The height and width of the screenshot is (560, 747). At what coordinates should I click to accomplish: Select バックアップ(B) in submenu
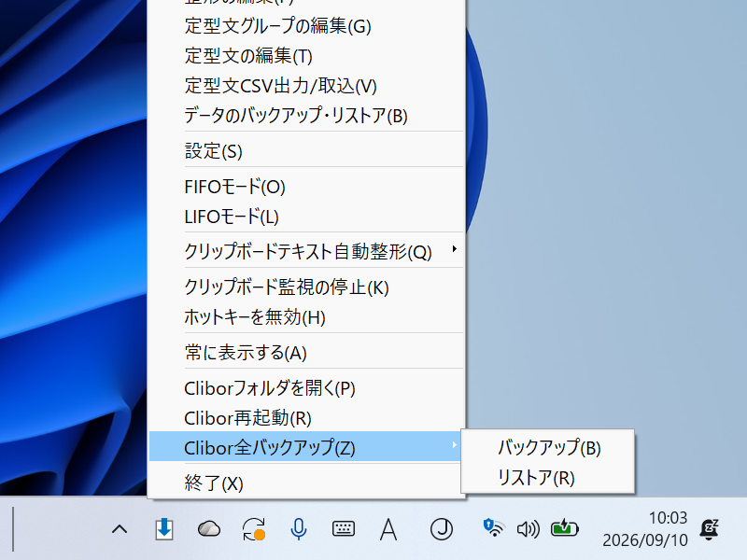pyautogui.click(x=548, y=448)
